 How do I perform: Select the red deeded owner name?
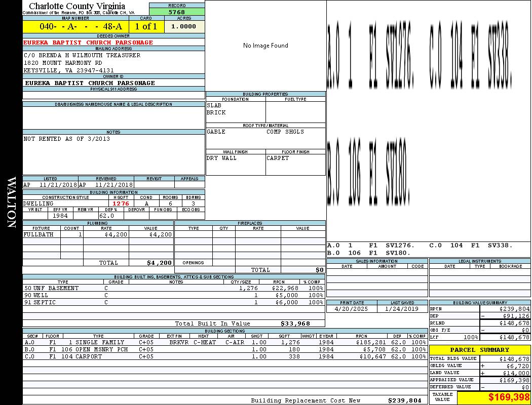(x=88, y=43)
